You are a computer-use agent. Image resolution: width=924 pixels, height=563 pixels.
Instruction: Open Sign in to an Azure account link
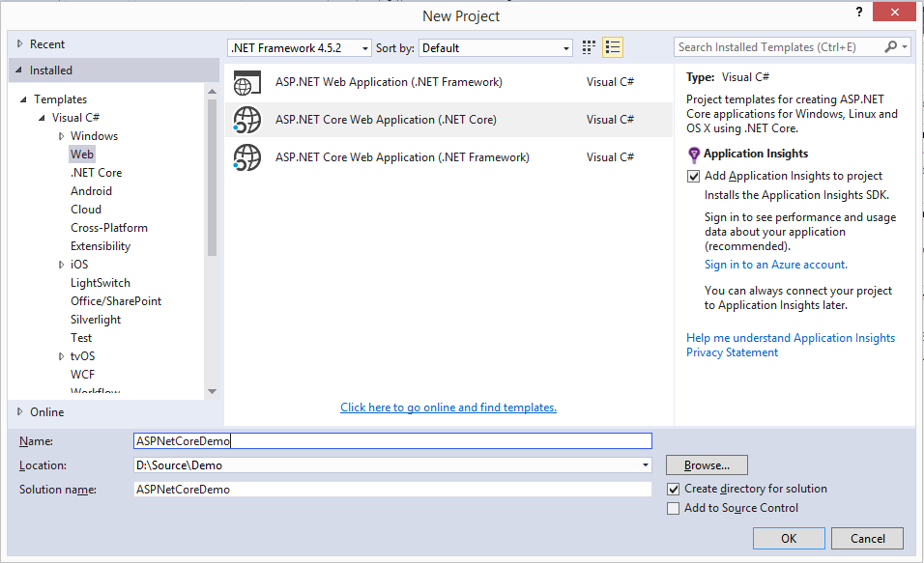click(775, 265)
